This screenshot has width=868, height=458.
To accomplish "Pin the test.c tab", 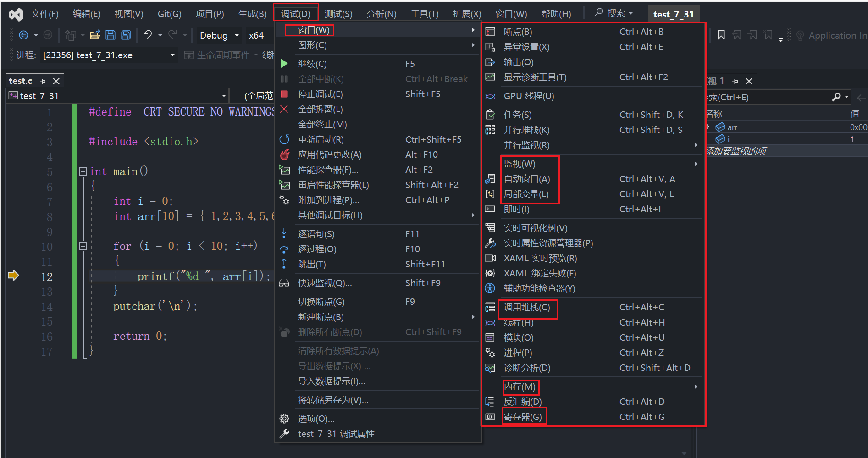I will coord(43,81).
